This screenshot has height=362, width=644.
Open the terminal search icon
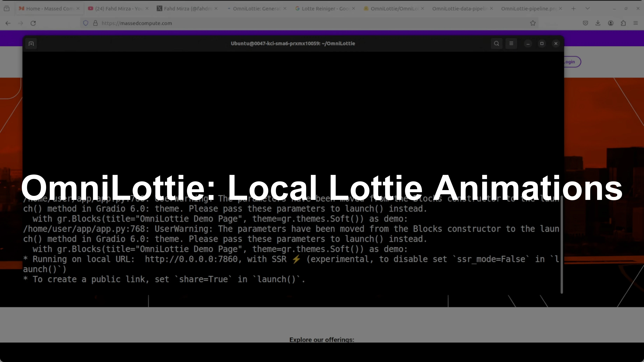pyautogui.click(x=496, y=44)
